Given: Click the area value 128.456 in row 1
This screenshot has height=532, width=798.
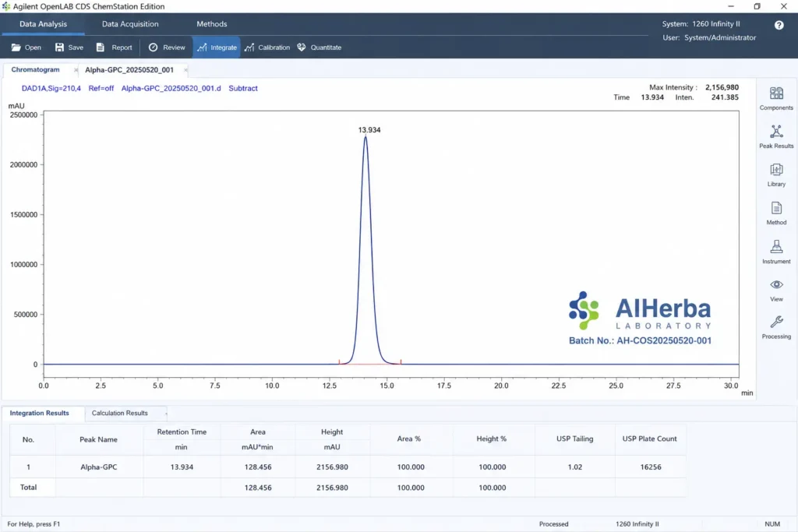Looking at the screenshot, I should (257, 467).
